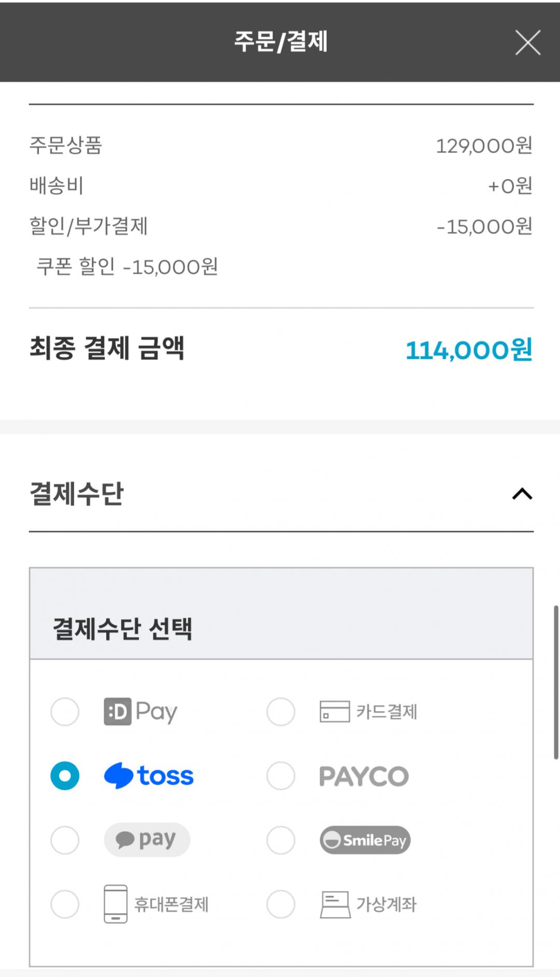Screen dimensions: 560x977
Task: Tap the PAYCO logo
Action: pyautogui.click(x=364, y=776)
